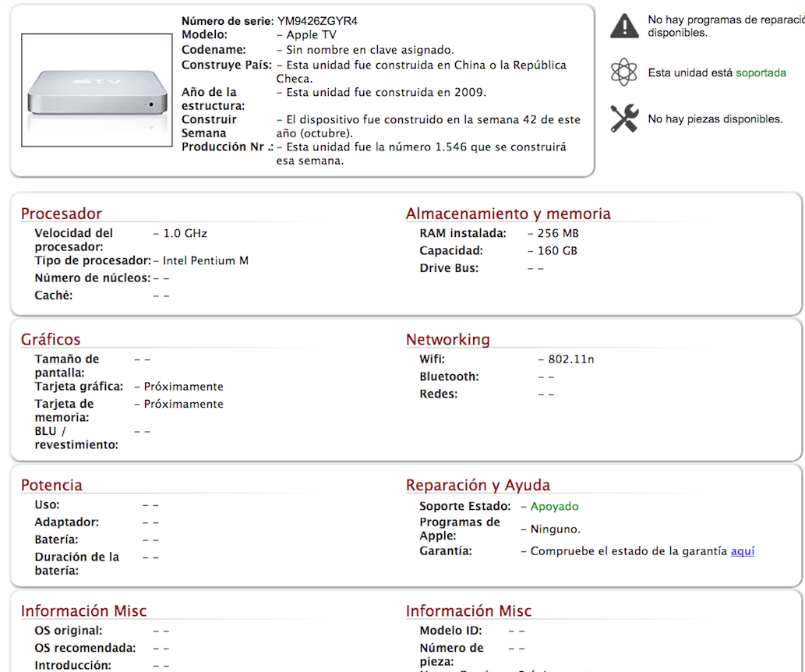Viewport: 805px width, 672px height.
Task: Click the '160 GB' capacity value
Action: pyautogui.click(x=557, y=251)
